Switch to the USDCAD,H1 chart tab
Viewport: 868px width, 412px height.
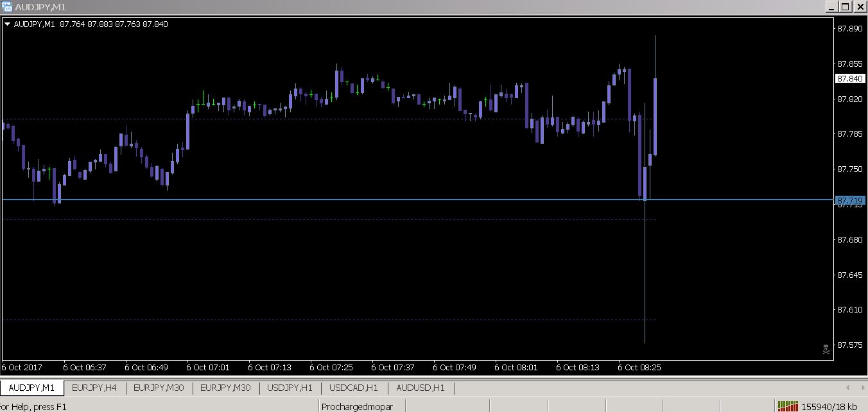point(352,388)
